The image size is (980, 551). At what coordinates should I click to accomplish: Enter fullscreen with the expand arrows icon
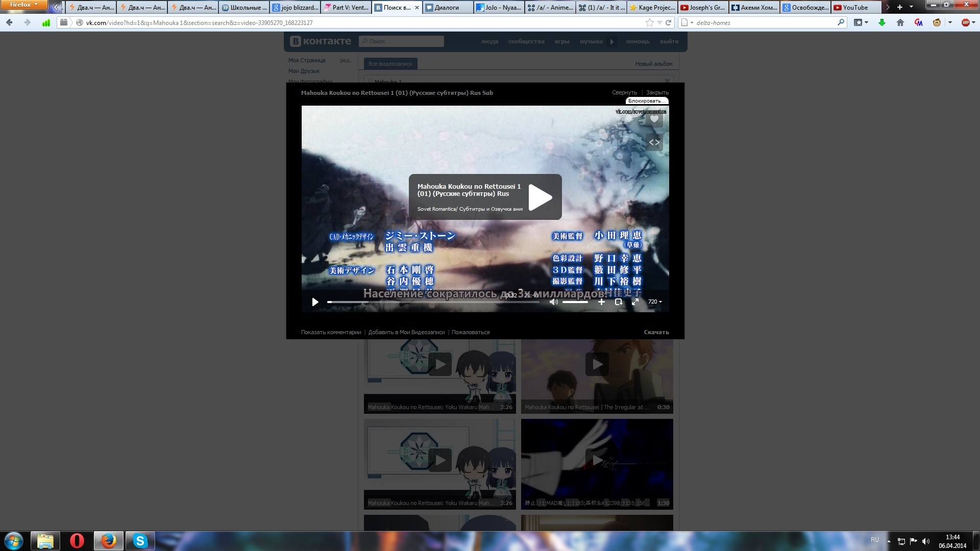(635, 302)
